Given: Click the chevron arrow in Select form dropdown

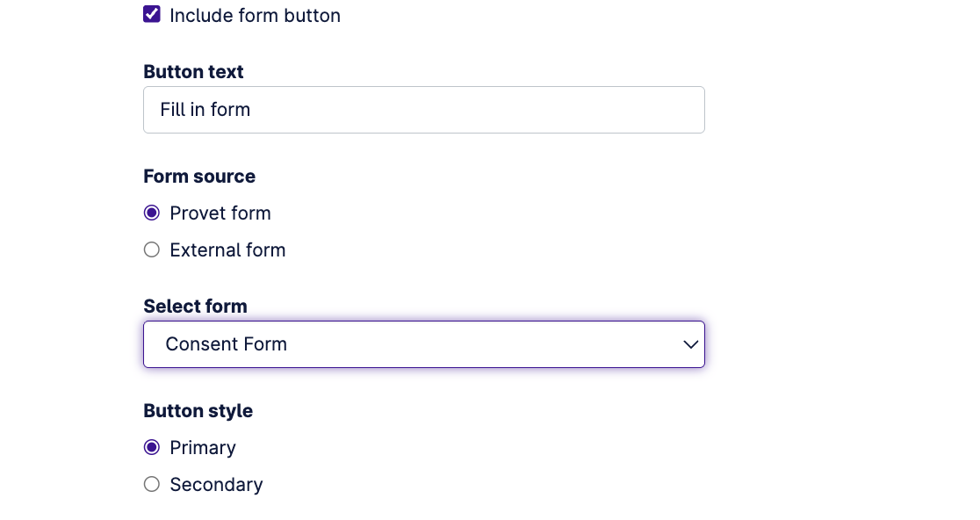Looking at the screenshot, I should coord(691,344).
